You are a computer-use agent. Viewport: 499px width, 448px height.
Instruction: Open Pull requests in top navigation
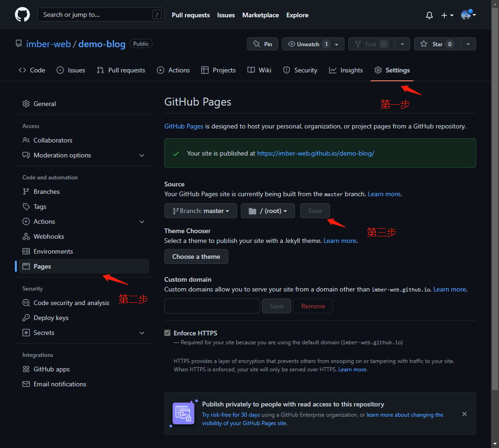190,15
